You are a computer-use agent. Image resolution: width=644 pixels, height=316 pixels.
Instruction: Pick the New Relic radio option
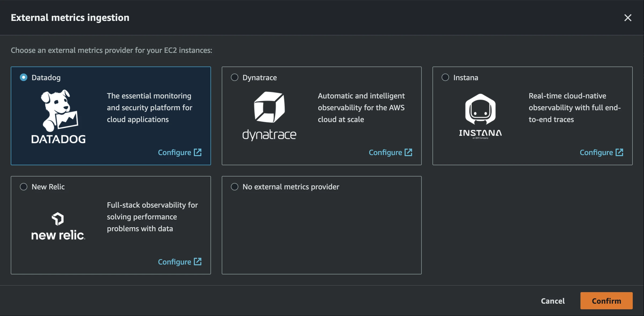tap(24, 187)
